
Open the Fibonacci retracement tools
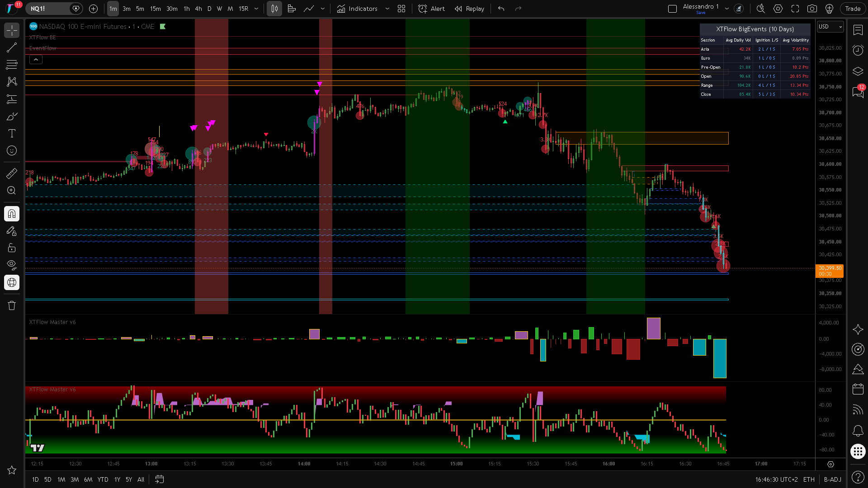(12, 65)
